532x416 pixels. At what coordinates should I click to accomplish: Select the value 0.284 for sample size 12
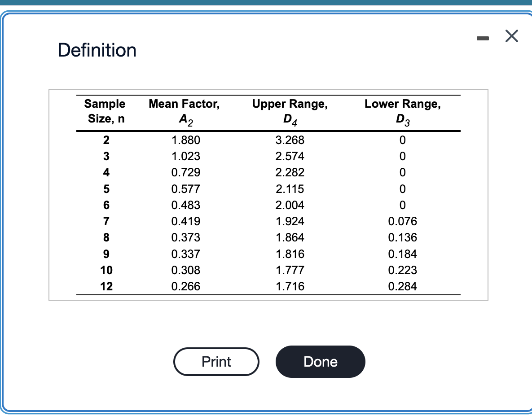click(402, 286)
